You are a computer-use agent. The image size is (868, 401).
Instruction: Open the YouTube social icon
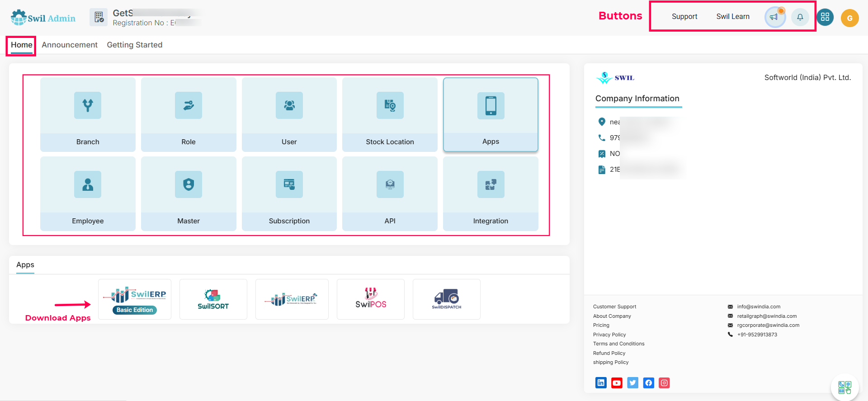click(617, 383)
